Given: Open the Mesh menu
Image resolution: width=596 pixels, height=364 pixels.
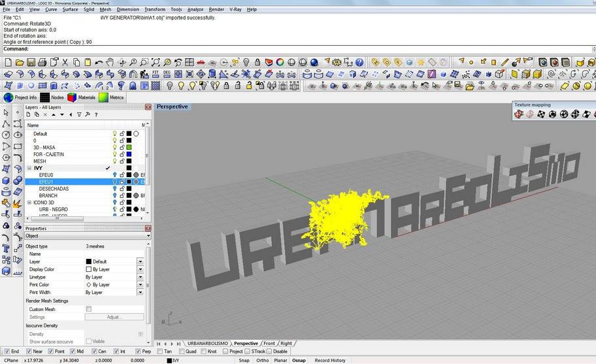Looking at the screenshot, I should 106,10.
